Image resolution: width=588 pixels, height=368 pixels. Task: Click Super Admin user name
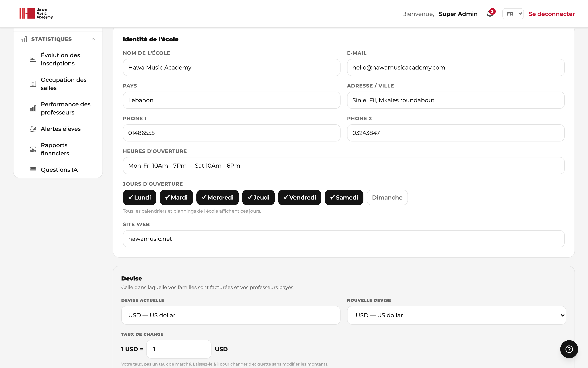[458, 14]
